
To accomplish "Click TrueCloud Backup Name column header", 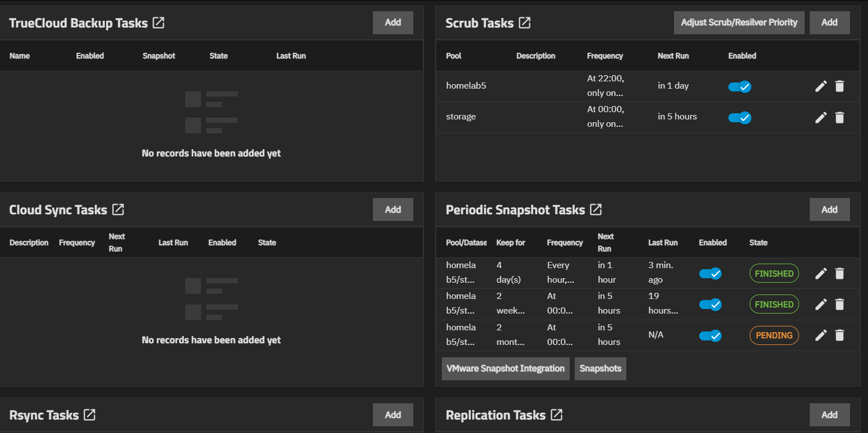I will (20, 56).
